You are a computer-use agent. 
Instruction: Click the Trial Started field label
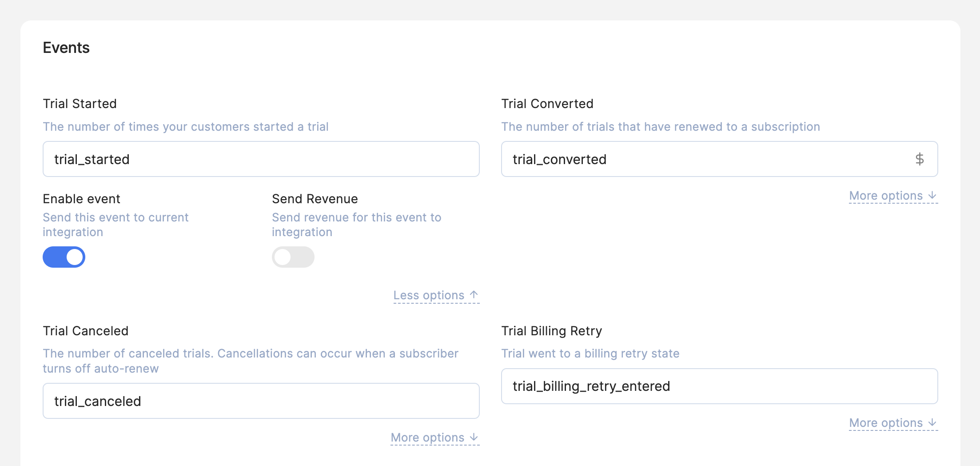80,104
